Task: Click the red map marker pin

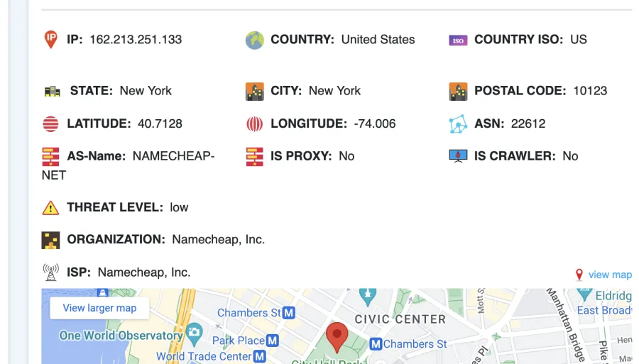Action: pyautogui.click(x=337, y=337)
